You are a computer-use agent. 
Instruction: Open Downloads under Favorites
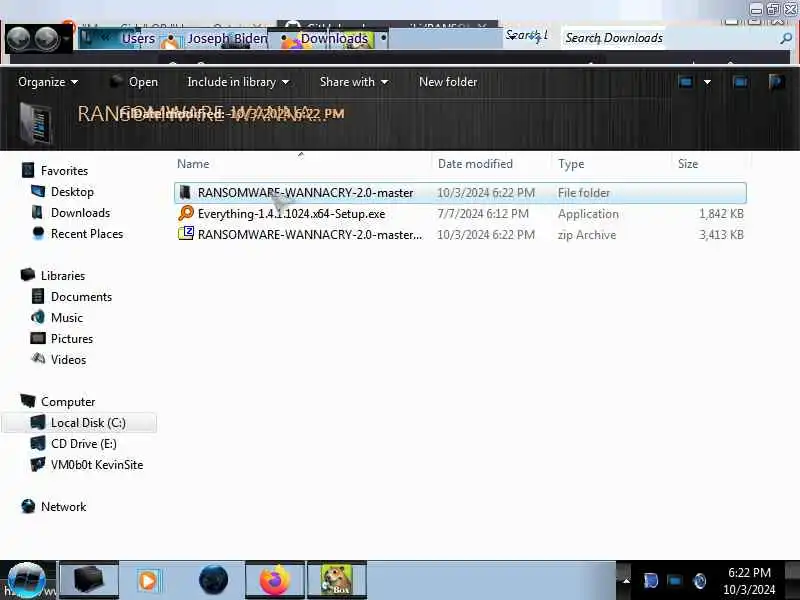coord(80,213)
